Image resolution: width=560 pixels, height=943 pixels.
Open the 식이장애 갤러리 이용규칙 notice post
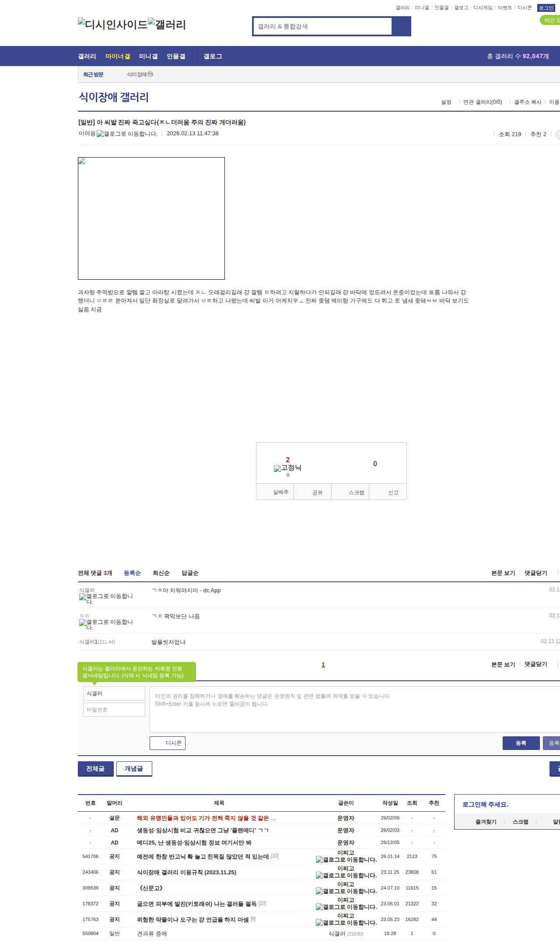tap(186, 873)
